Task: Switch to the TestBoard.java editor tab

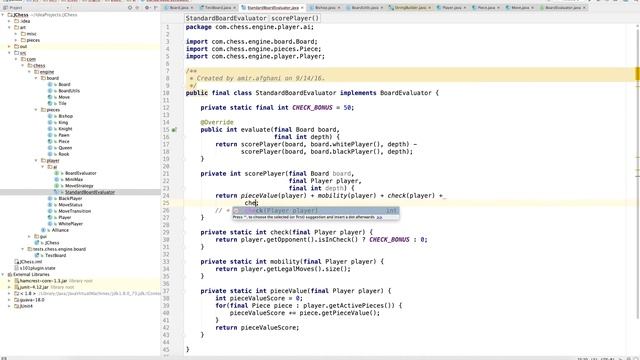Action: coord(218,8)
